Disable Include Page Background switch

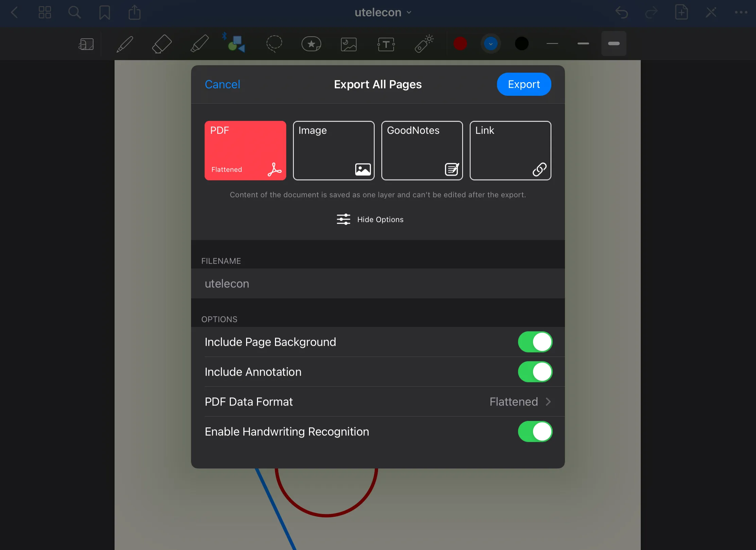[x=535, y=342]
